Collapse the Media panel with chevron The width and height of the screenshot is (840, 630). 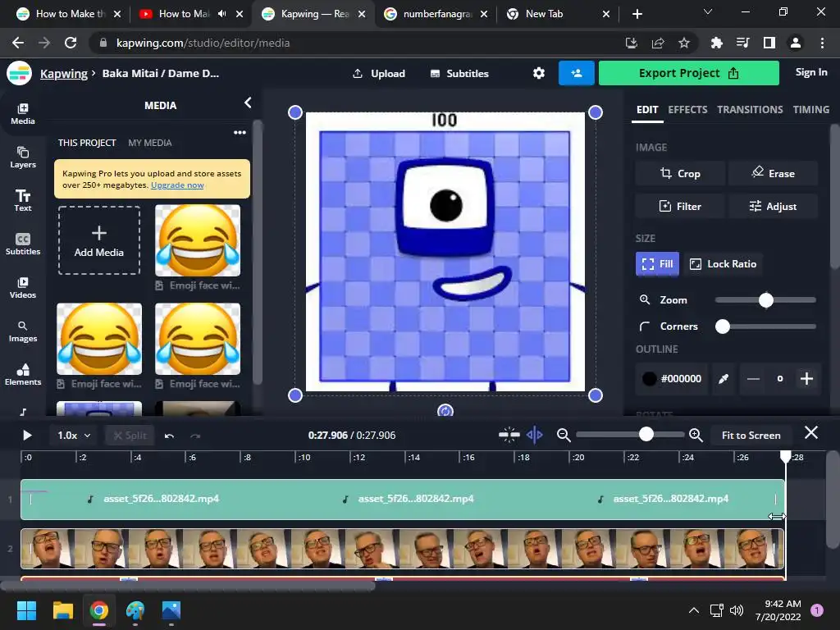pyautogui.click(x=248, y=103)
